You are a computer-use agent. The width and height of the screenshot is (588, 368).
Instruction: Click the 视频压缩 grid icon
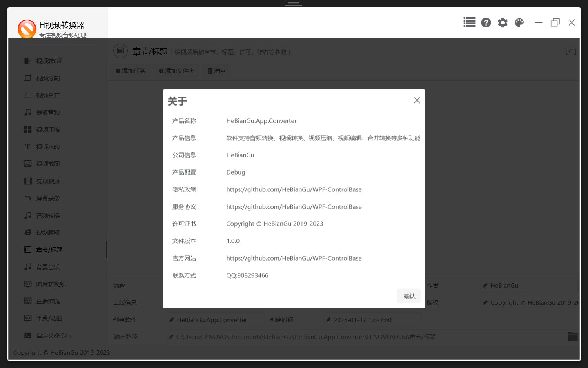(x=28, y=129)
